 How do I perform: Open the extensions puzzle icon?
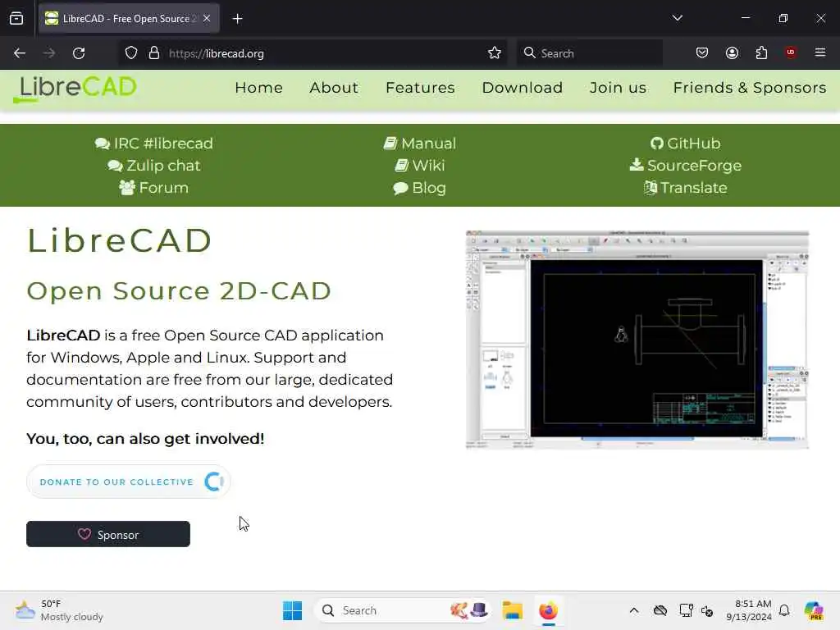tap(761, 53)
